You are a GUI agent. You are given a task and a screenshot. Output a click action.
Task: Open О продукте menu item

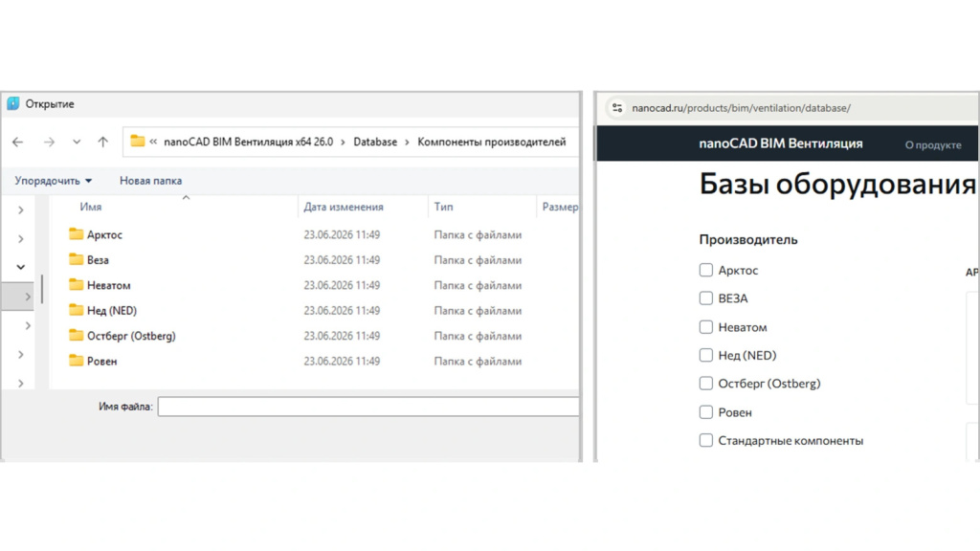click(x=933, y=145)
